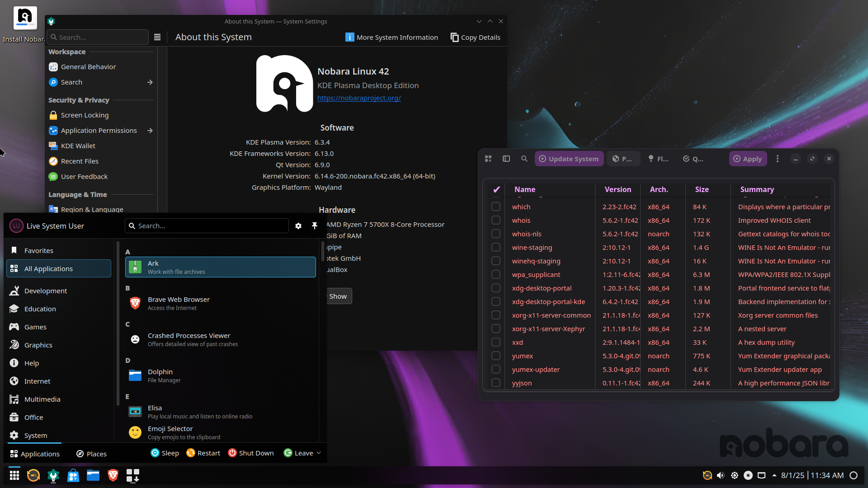The width and height of the screenshot is (868, 488).
Task: Switch to Places tab in launcher
Action: (91, 454)
